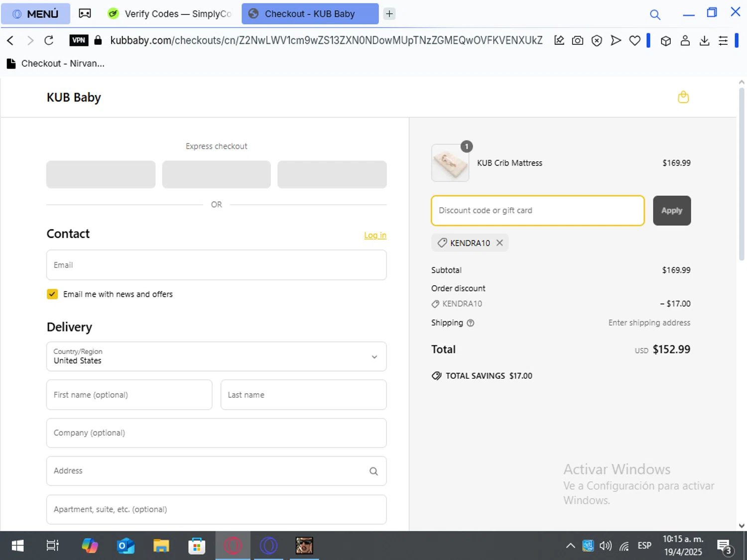Image resolution: width=747 pixels, height=560 pixels.
Task: Switch the ESP input language
Action: pyautogui.click(x=644, y=546)
